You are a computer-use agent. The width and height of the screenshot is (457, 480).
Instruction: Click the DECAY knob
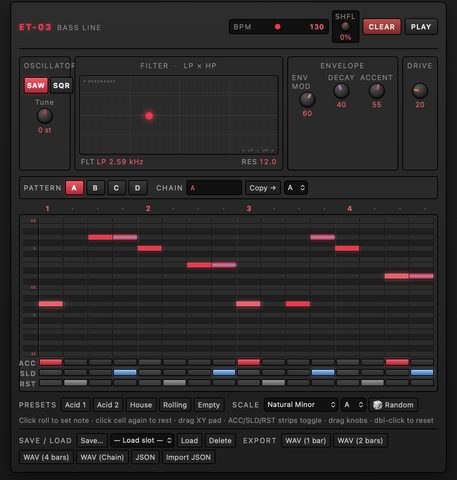click(x=341, y=91)
